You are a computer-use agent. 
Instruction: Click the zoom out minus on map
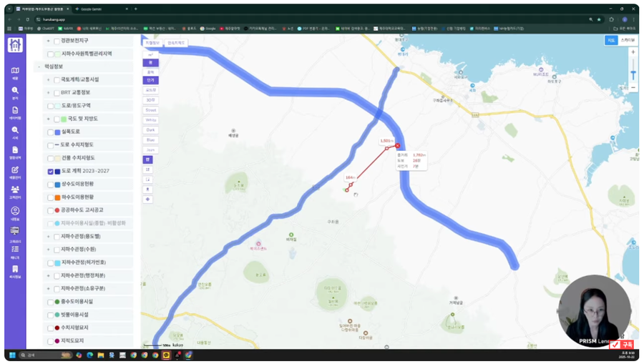coord(633,87)
